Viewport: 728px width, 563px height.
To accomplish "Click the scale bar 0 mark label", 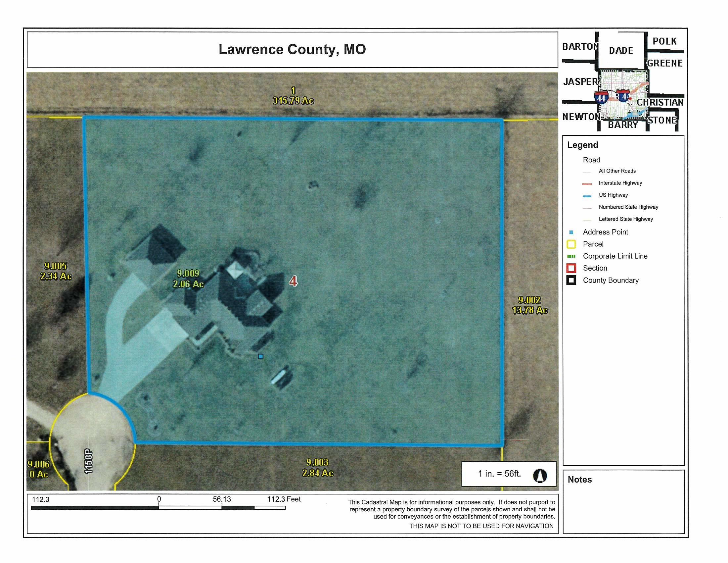I will (x=159, y=499).
